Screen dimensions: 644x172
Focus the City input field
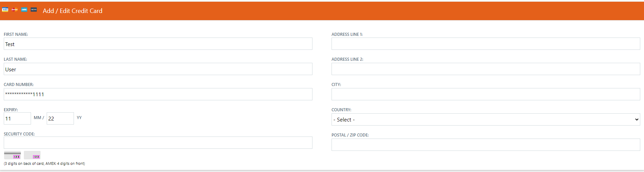click(x=486, y=95)
